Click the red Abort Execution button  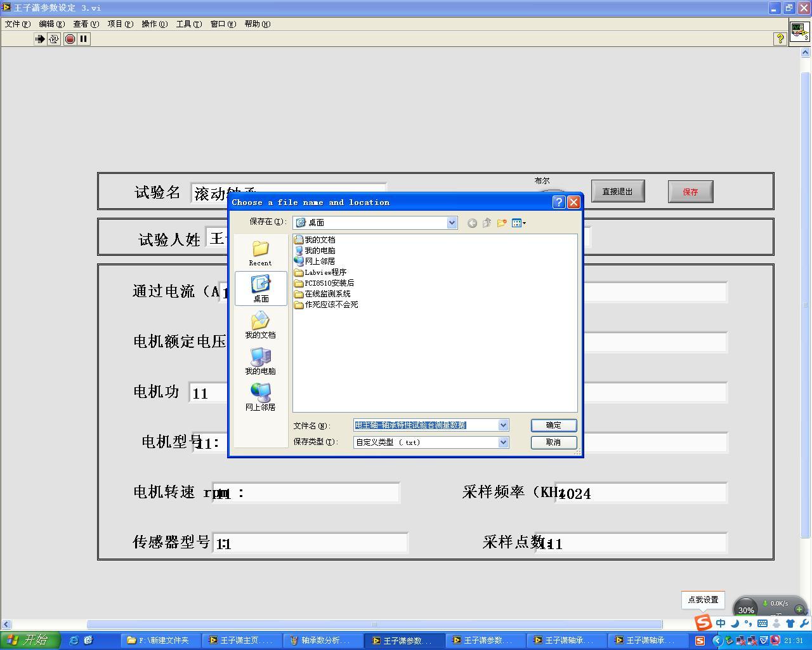(x=70, y=39)
